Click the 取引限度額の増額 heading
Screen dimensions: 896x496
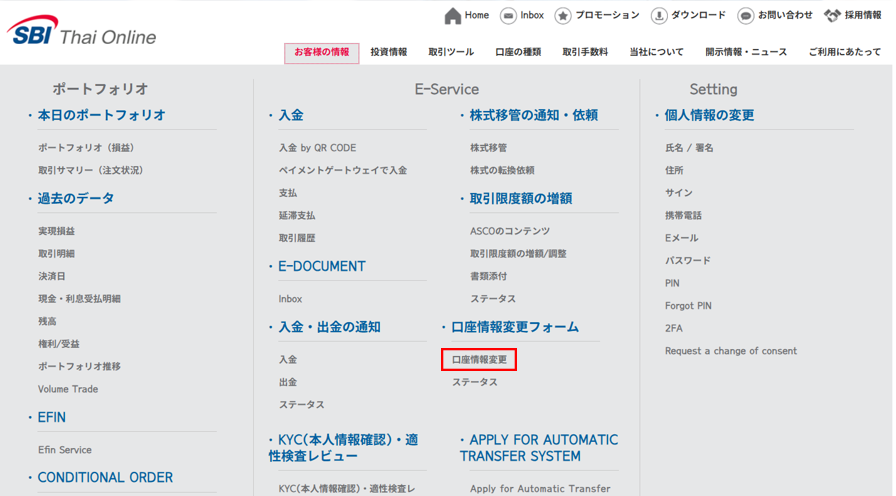pos(520,198)
